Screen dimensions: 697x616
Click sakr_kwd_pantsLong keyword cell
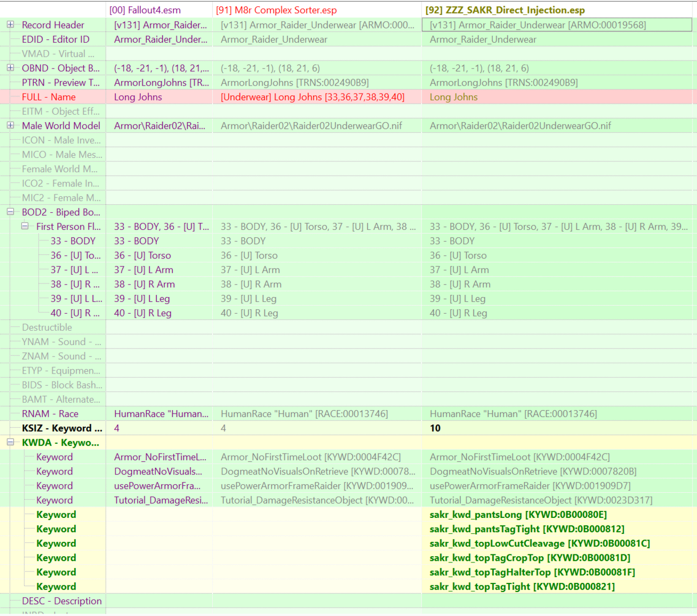pyautogui.click(x=518, y=514)
